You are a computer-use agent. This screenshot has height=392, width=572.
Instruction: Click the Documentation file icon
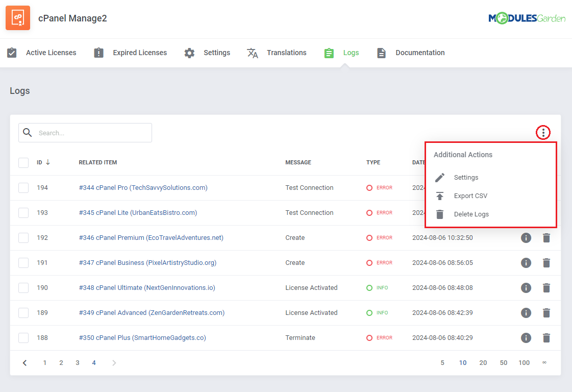point(381,53)
